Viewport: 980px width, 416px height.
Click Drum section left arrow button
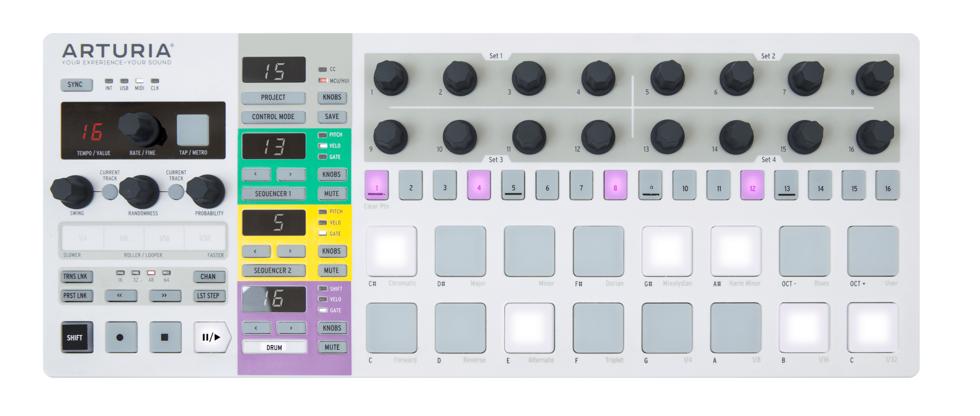click(256, 328)
